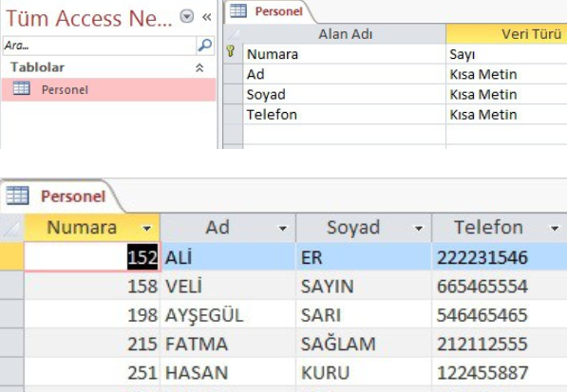Screen dimensions: 567x392
Task: Click the AYŞEGÜL name cell
Action: [x=228, y=315]
